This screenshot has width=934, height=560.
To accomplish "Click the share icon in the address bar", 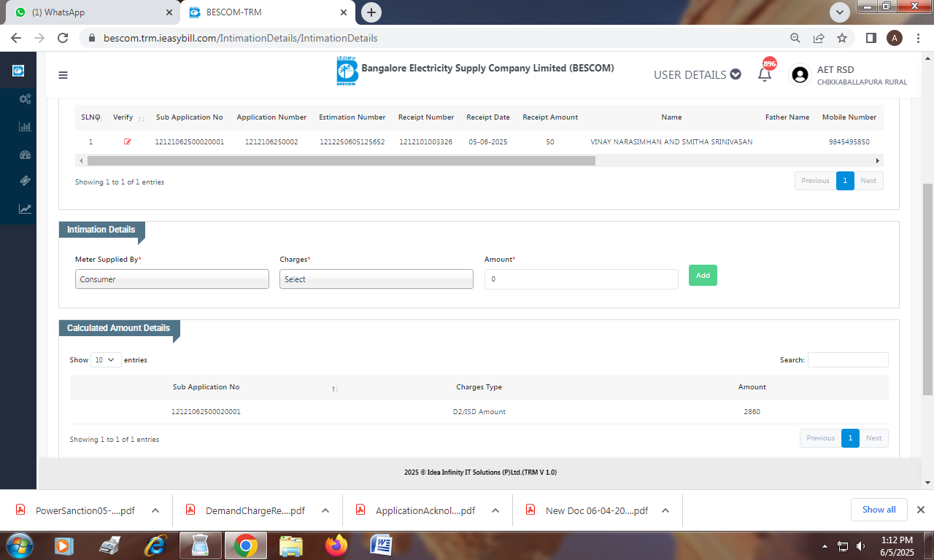I will (x=819, y=38).
